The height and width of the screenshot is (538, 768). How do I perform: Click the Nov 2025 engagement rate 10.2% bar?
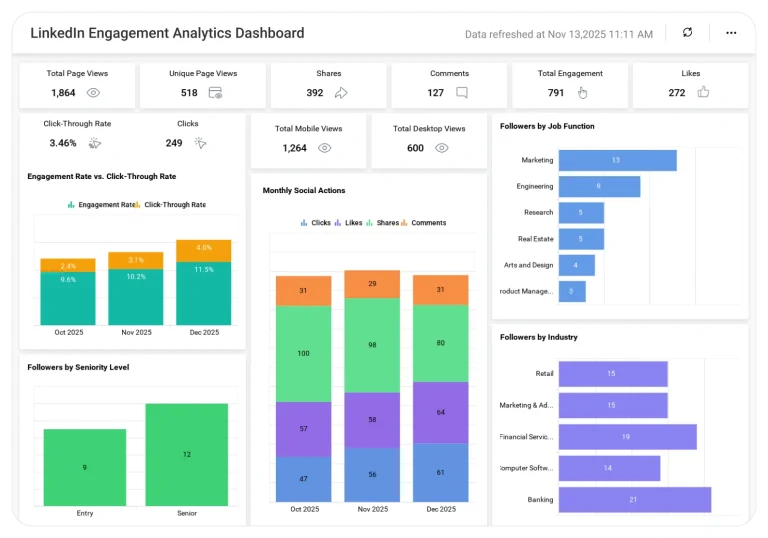coord(136,297)
